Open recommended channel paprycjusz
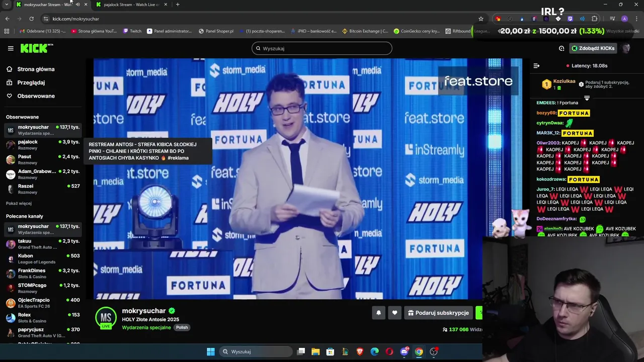The height and width of the screenshot is (362, 644). 43,332
